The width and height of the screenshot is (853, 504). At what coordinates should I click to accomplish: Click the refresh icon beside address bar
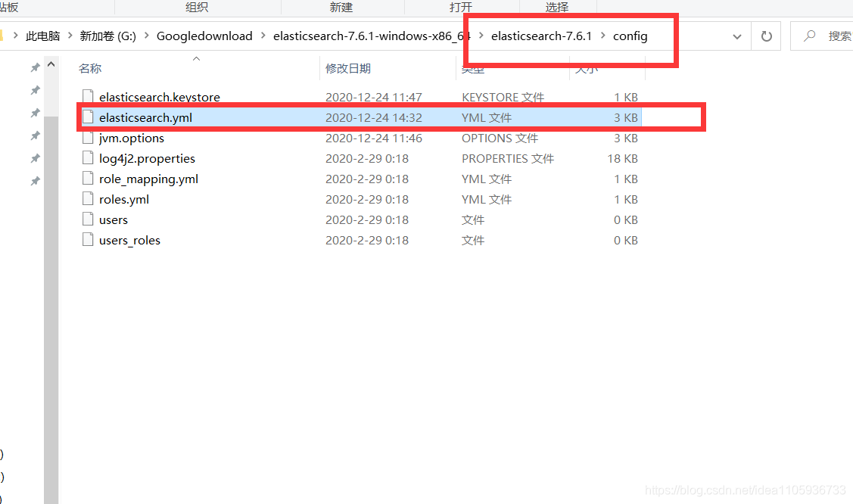[x=766, y=36]
